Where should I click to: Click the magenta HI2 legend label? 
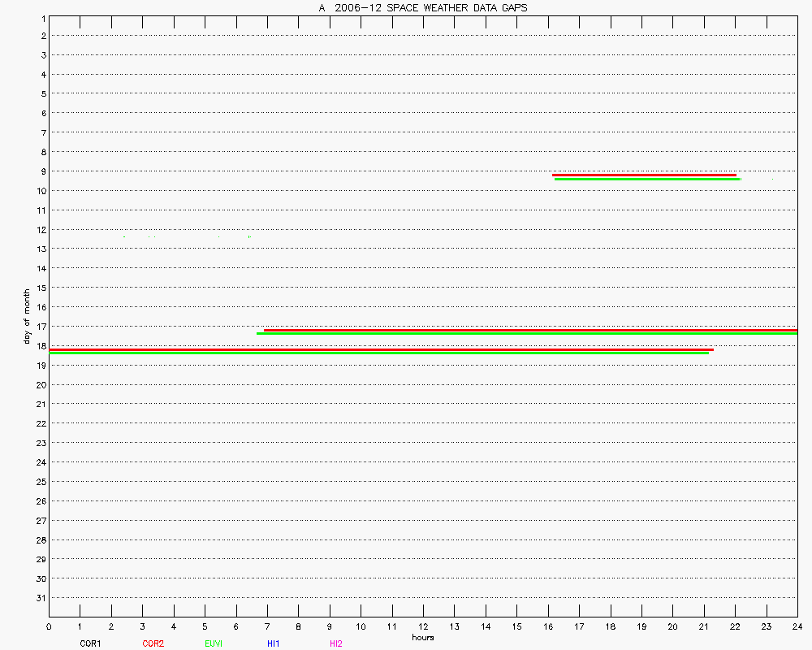pos(336,643)
